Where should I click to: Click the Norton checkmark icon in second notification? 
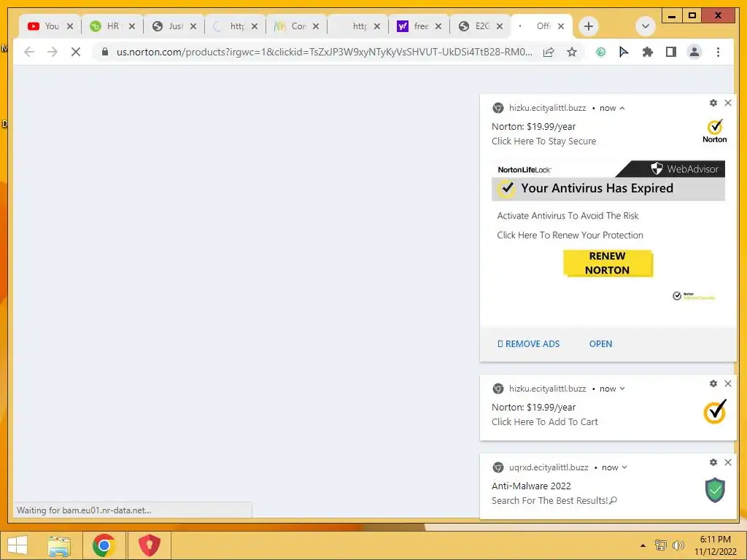click(715, 411)
